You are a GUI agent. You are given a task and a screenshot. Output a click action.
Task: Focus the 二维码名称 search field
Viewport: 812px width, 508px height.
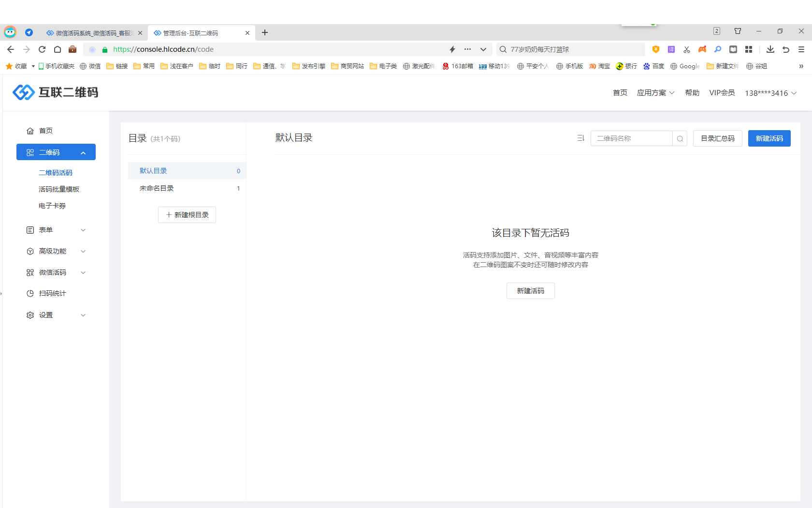coord(631,138)
